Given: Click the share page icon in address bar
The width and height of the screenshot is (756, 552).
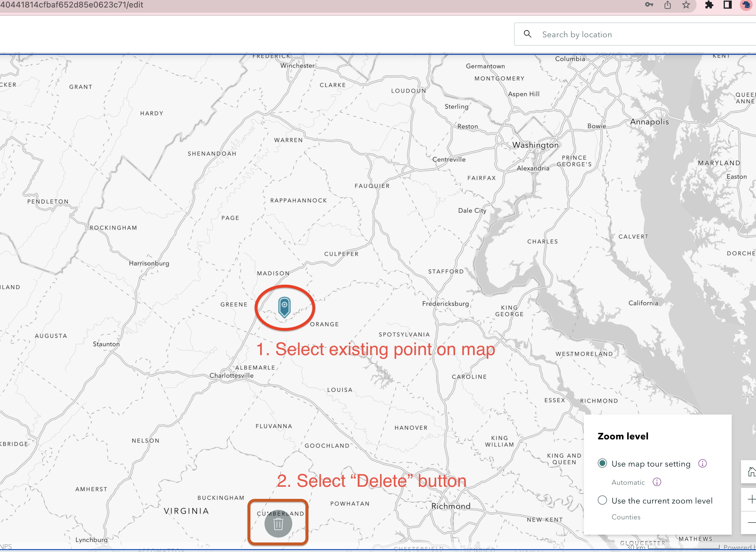Looking at the screenshot, I should tap(667, 5).
